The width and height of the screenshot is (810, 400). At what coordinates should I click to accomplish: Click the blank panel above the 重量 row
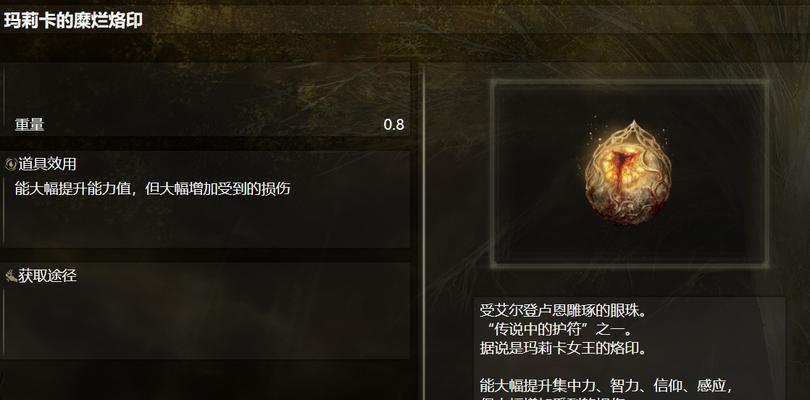point(207,88)
